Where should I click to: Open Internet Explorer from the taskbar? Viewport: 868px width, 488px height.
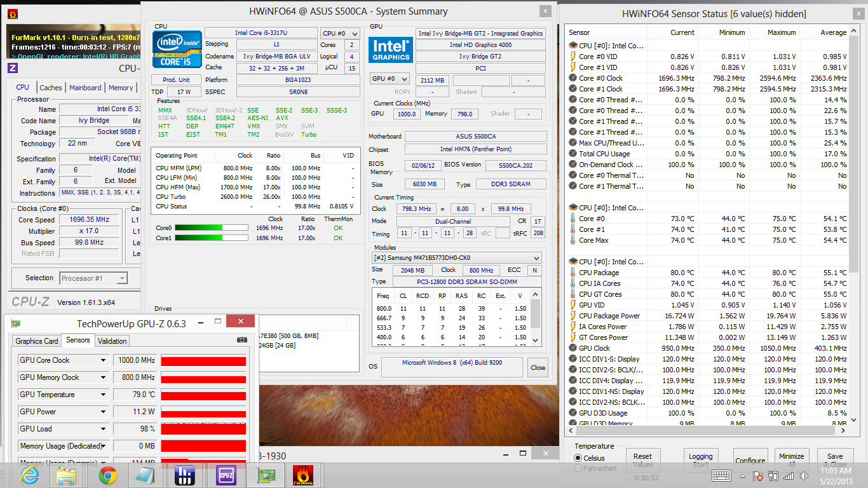pos(29,475)
